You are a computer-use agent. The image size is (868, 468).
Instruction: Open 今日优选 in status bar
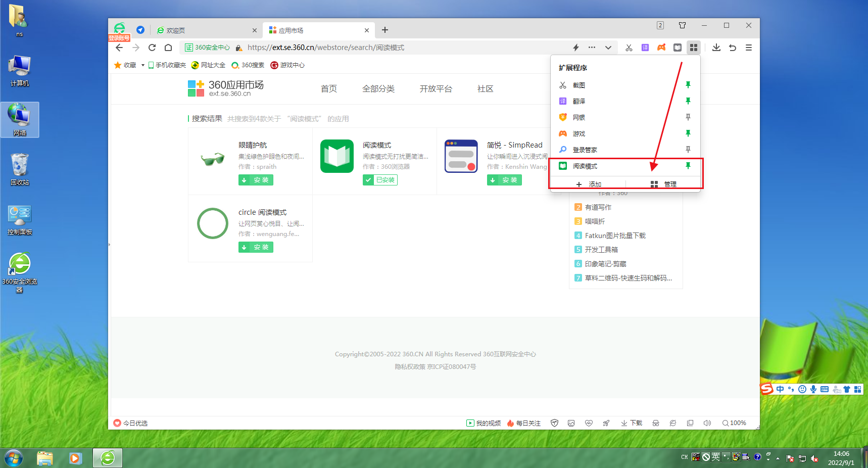coord(130,423)
